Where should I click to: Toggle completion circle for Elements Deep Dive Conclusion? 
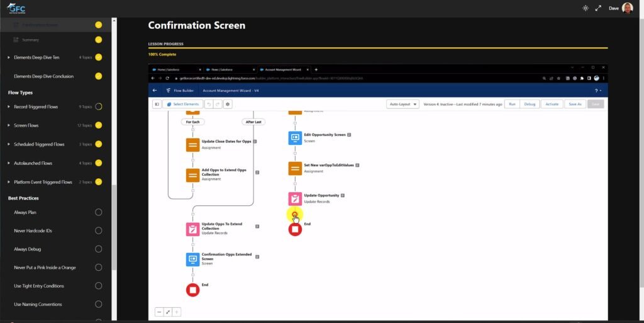[99, 76]
